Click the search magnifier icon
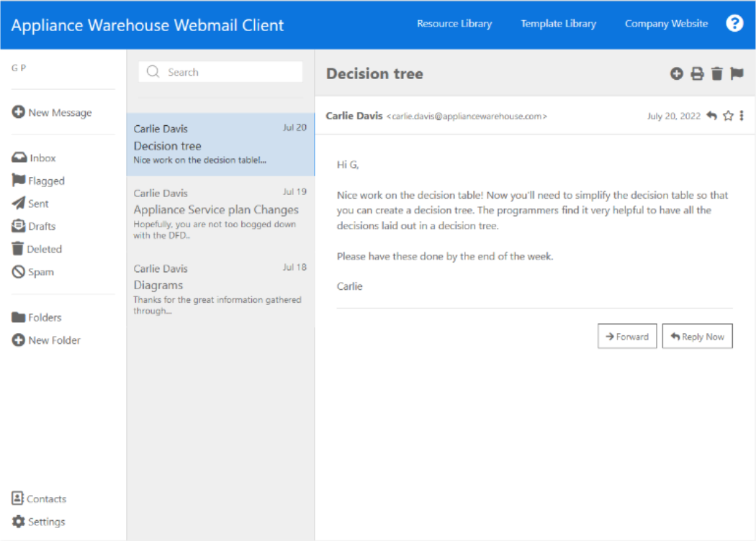 click(153, 71)
